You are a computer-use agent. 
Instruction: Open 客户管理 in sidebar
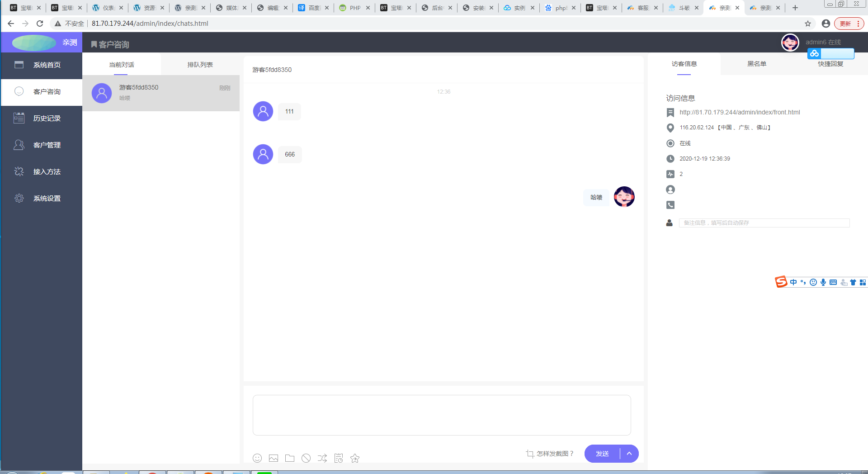(x=42, y=145)
